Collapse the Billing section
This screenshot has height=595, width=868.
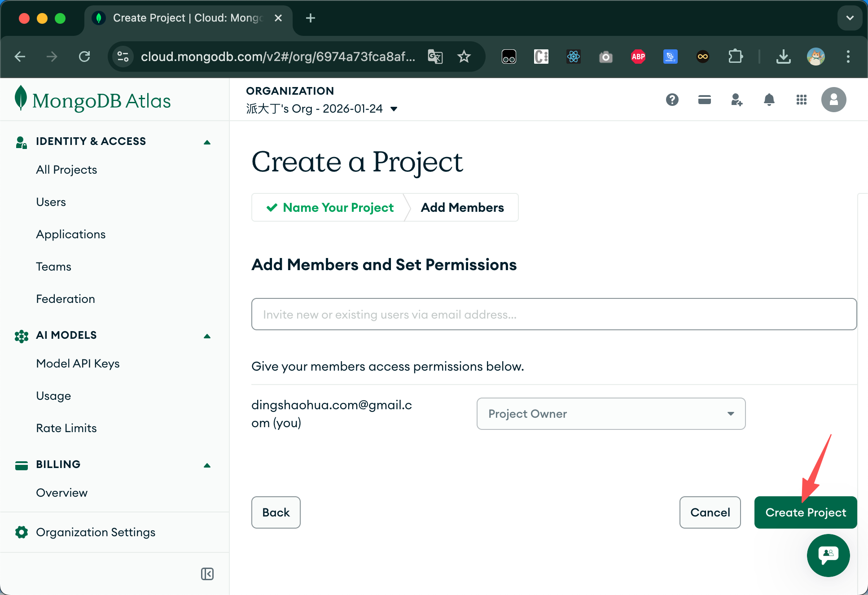coord(207,465)
